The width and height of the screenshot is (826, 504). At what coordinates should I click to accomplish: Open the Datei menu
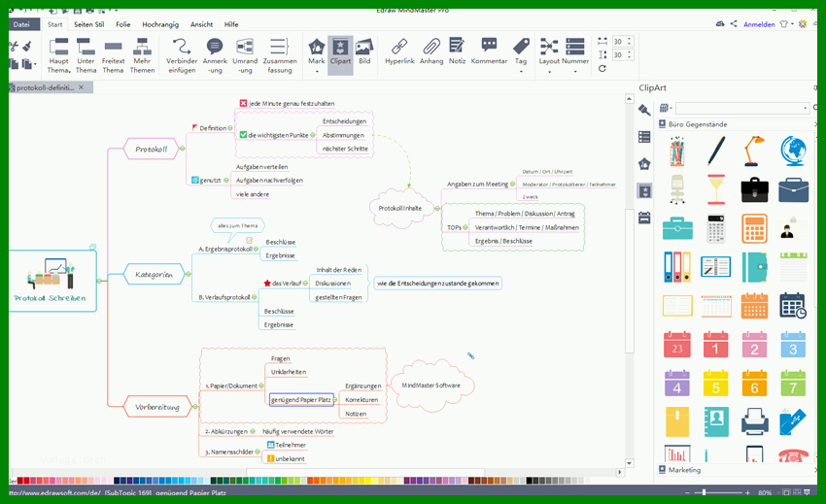pyautogui.click(x=21, y=24)
